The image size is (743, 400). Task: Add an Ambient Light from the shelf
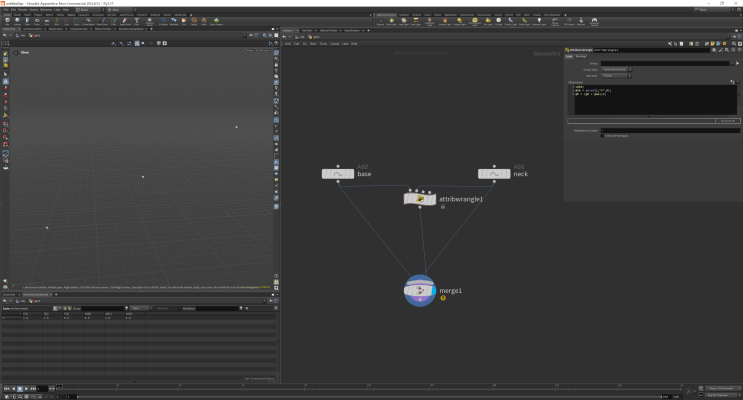(539, 21)
